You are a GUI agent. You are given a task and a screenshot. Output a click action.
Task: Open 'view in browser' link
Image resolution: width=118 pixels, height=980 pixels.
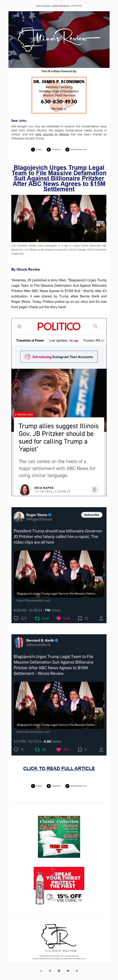43,6
